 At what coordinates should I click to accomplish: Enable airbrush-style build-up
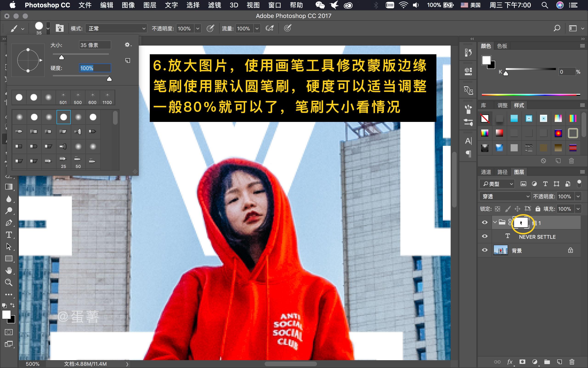click(x=270, y=28)
